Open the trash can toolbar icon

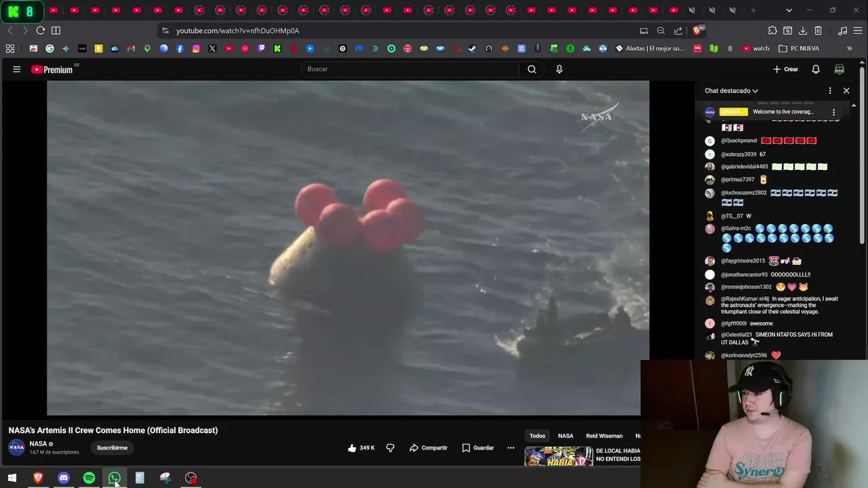818,30
